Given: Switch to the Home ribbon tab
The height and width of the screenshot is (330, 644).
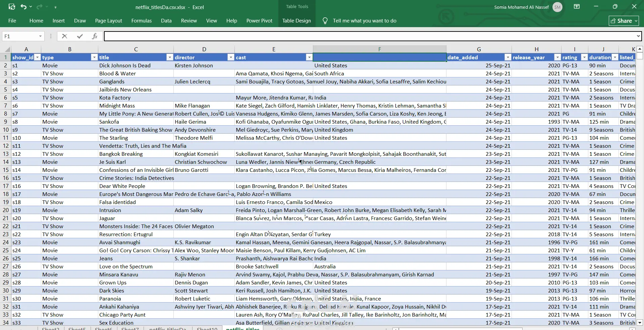Looking at the screenshot, I should [x=36, y=21].
